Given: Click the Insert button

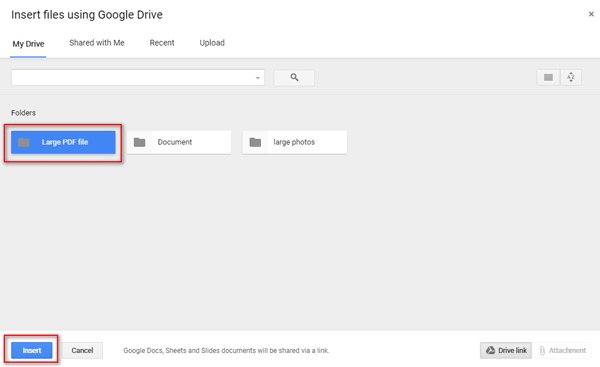Looking at the screenshot, I should coord(32,350).
